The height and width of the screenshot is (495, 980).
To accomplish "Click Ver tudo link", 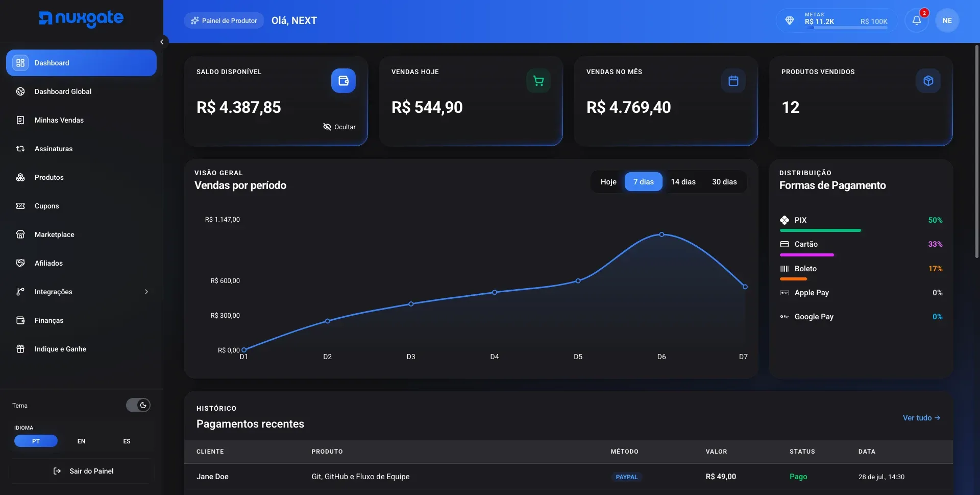I will tap(921, 418).
